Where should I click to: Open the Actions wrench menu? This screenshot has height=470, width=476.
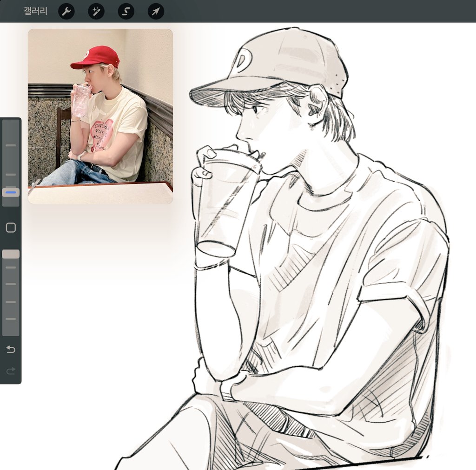click(x=66, y=12)
